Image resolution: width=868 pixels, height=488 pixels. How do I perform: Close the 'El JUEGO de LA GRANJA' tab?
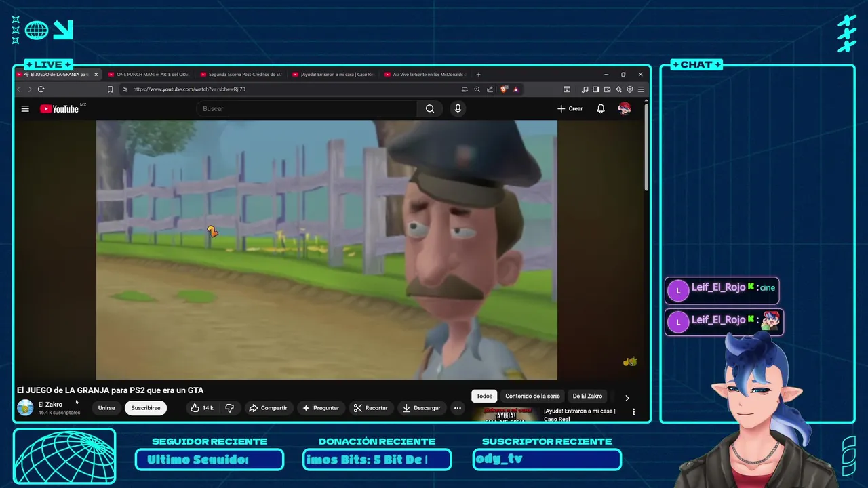(96, 75)
